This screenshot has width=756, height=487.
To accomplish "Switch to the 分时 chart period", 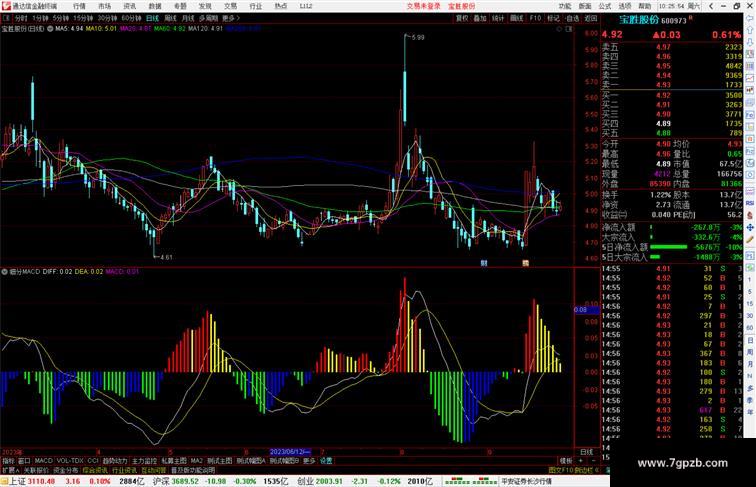I will pos(21,18).
